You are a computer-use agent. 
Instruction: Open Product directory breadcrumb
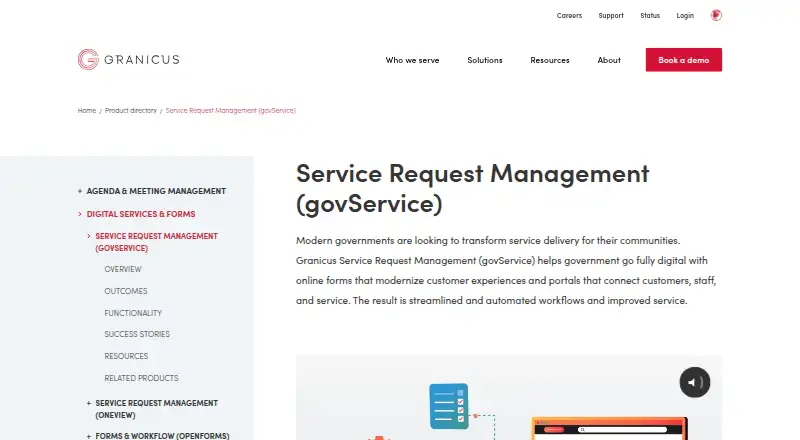[x=131, y=110]
